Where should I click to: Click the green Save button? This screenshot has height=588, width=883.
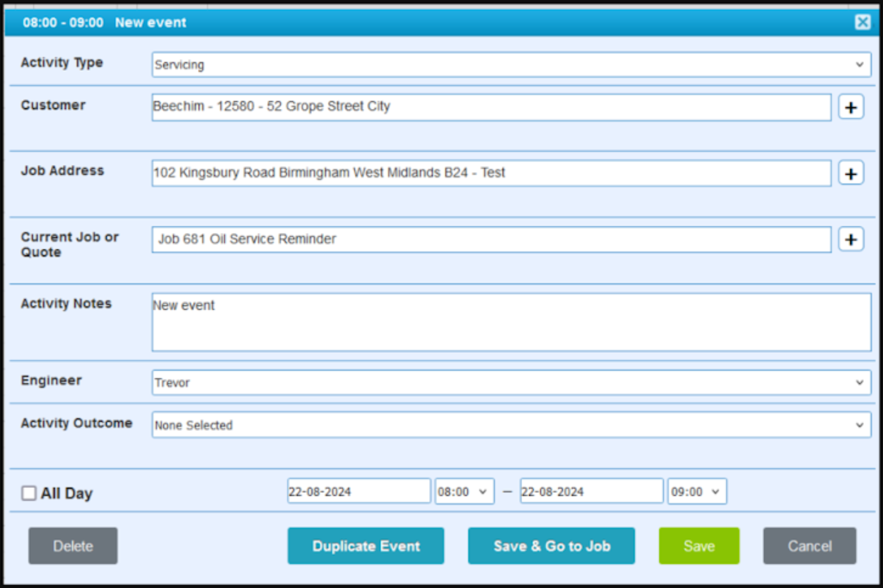click(699, 546)
